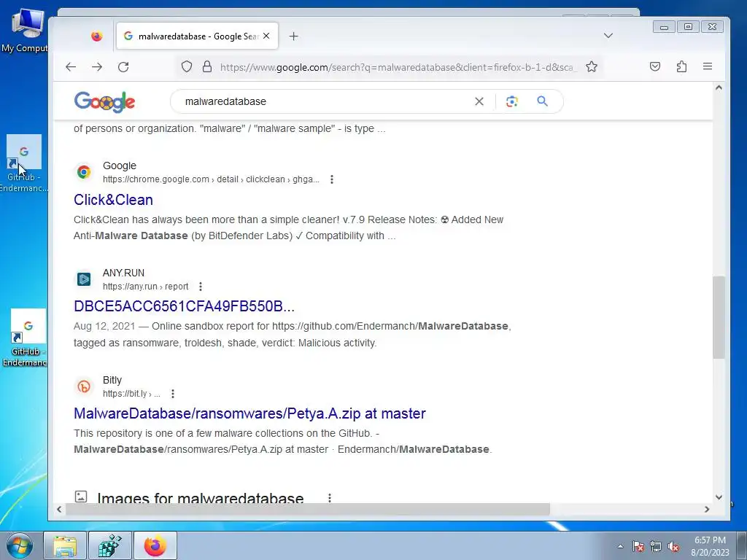Click the Firefox taskbar button
Screen dimensions: 747x560
pyautogui.click(x=155, y=545)
